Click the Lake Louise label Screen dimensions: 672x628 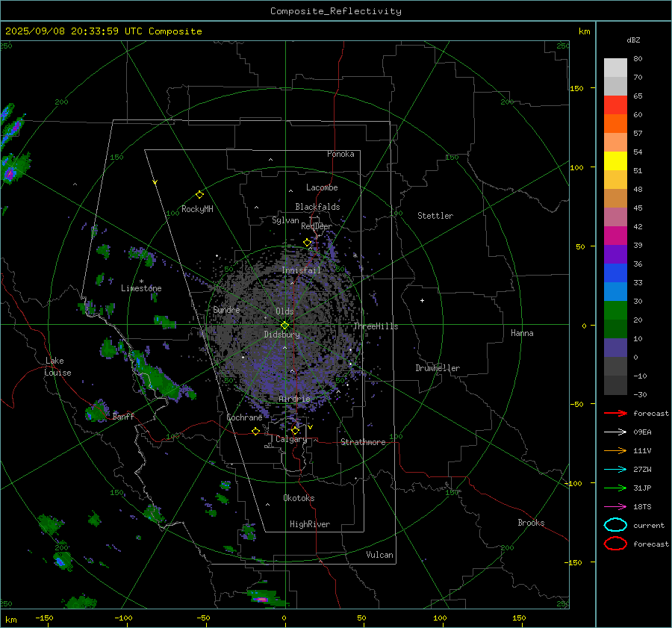click(x=57, y=367)
